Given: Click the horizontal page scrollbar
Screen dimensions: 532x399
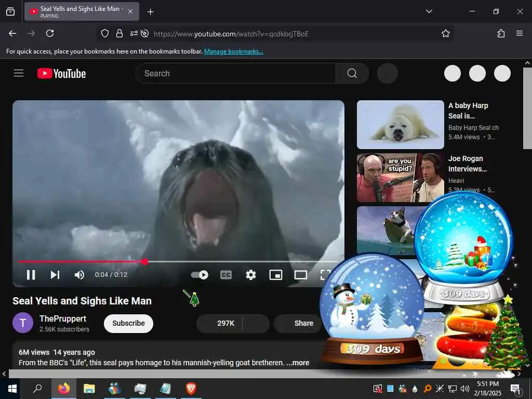Looking at the screenshot, I should coord(258,374).
